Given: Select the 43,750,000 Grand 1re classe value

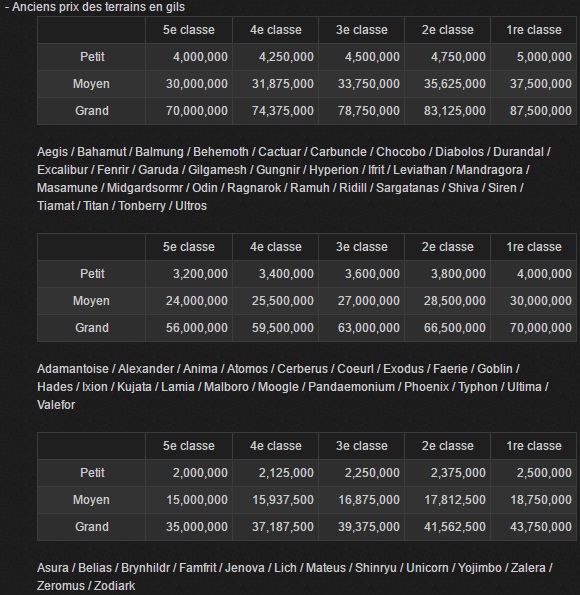Looking at the screenshot, I should tap(541, 527).
